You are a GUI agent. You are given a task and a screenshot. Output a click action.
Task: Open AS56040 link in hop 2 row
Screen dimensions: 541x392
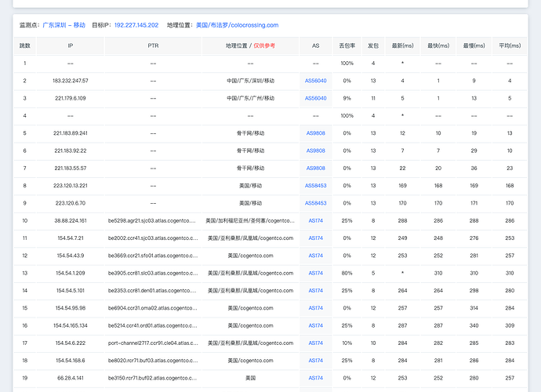[316, 81]
